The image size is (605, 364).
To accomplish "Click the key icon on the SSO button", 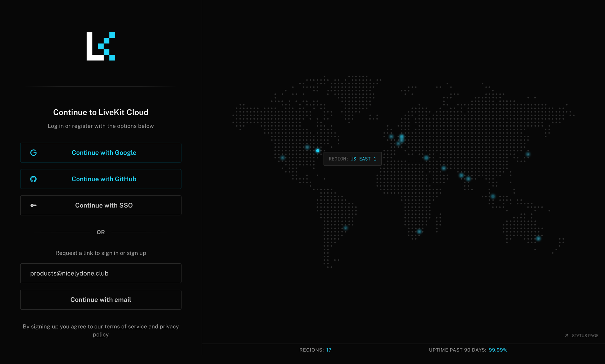I will coord(33,205).
